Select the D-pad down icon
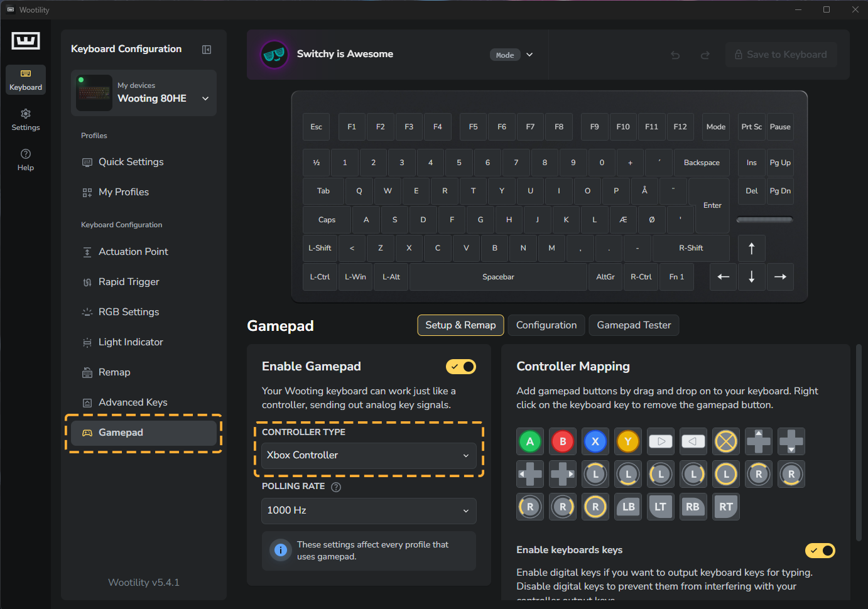The image size is (868, 609). click(x=791, y=441)
